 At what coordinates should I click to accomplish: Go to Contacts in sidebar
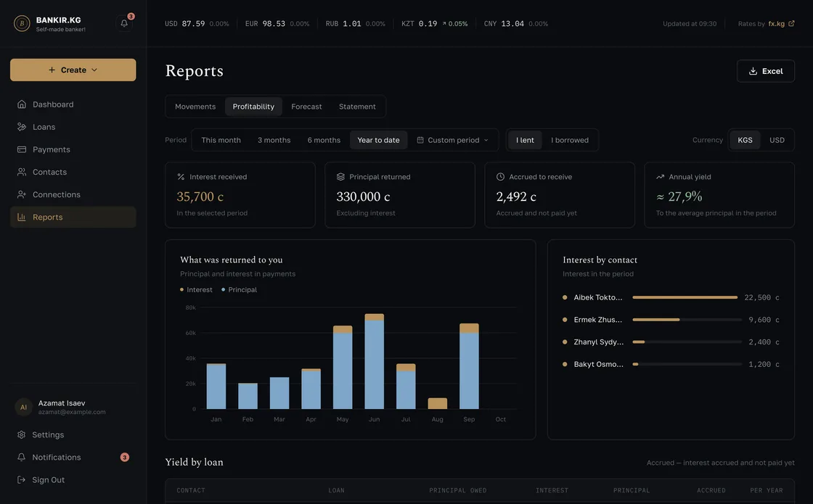point(73,172)
